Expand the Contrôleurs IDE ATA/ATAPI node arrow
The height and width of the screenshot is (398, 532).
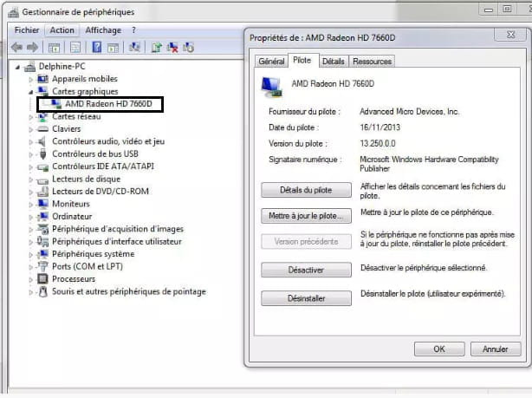(x=31, y=167)
